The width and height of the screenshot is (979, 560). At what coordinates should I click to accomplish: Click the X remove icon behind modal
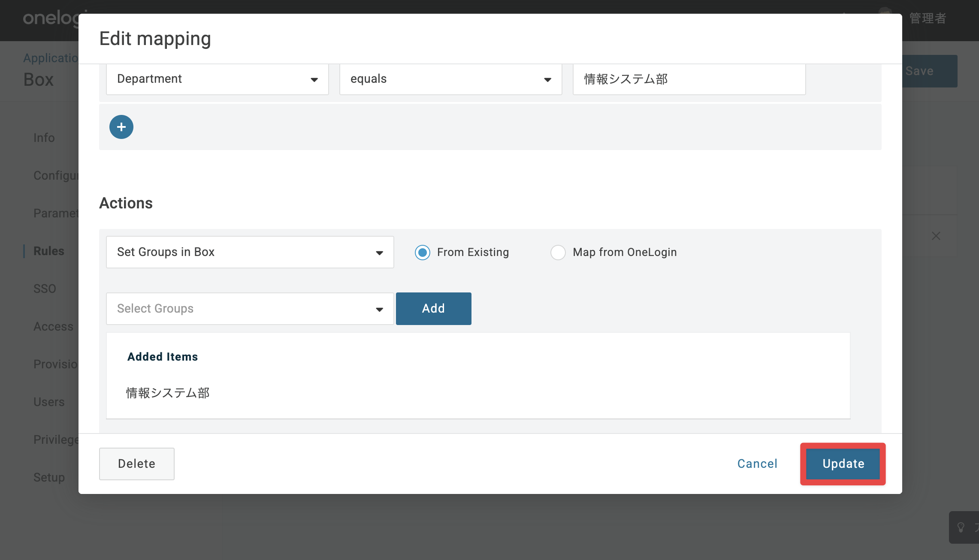coord(936,236)
